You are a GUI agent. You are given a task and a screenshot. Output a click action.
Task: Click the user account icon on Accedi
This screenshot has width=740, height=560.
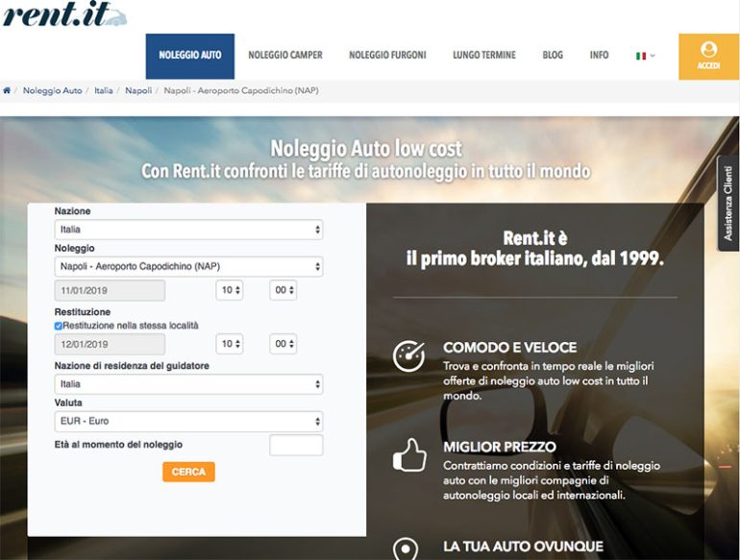pyautogui.click(x=709, y=49)
